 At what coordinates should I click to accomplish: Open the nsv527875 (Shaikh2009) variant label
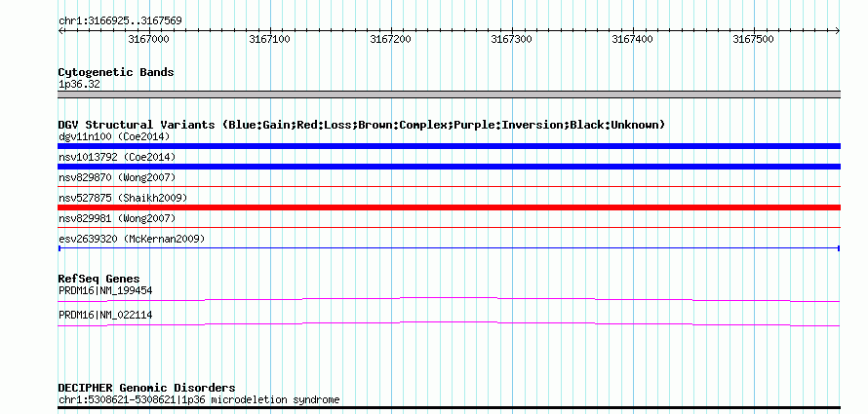pos(123,198)
